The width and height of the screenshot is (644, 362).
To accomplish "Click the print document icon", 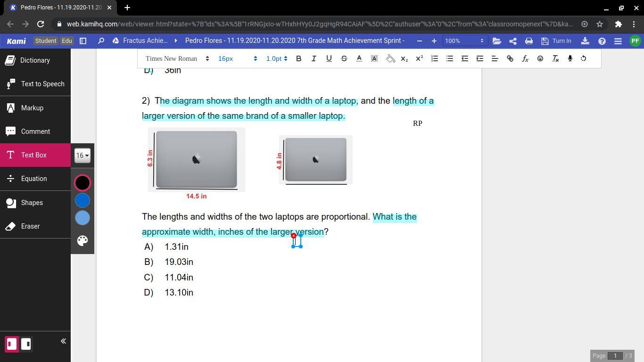I will [528, 41].
